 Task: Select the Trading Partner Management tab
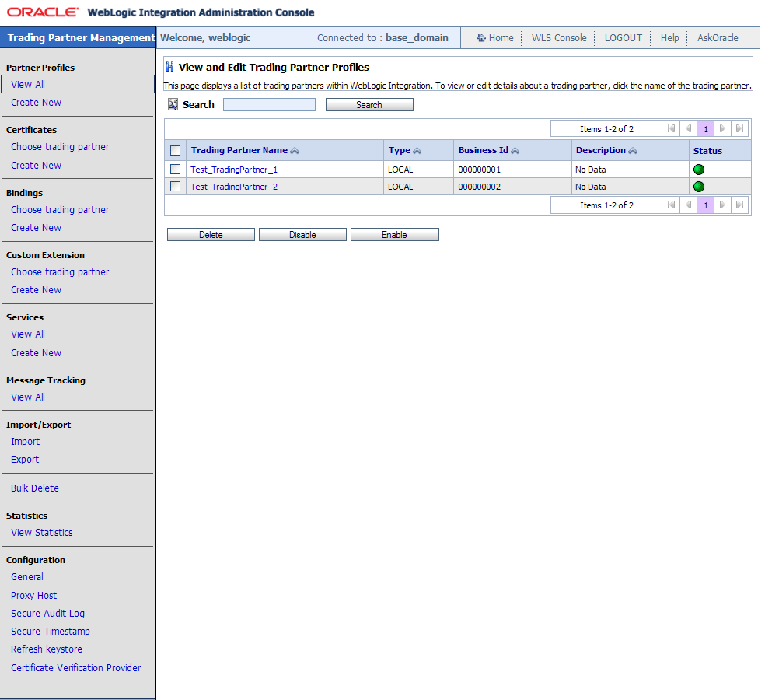tap(78, 37)
